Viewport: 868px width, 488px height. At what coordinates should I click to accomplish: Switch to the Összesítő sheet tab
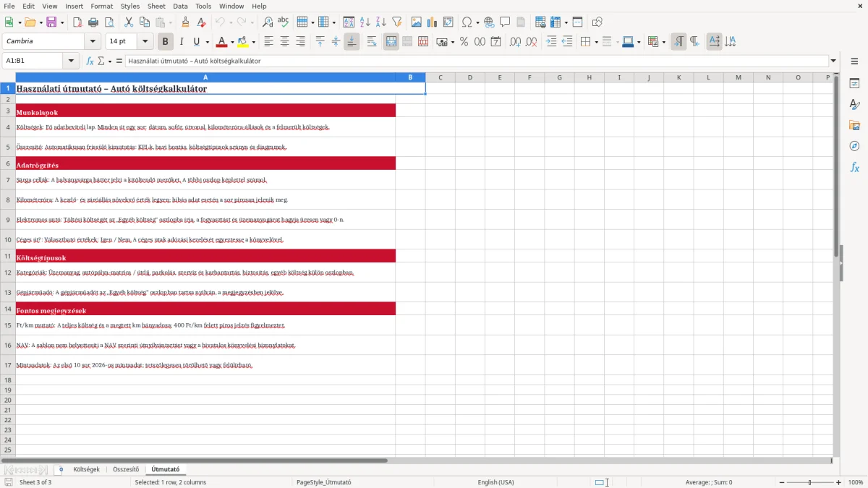point(125,469)
